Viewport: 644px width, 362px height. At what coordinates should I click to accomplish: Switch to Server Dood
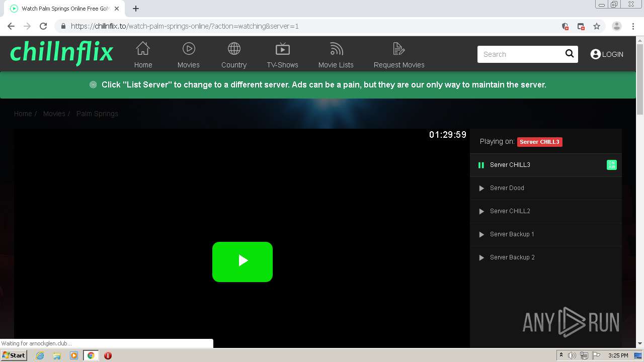click(546, 188)
